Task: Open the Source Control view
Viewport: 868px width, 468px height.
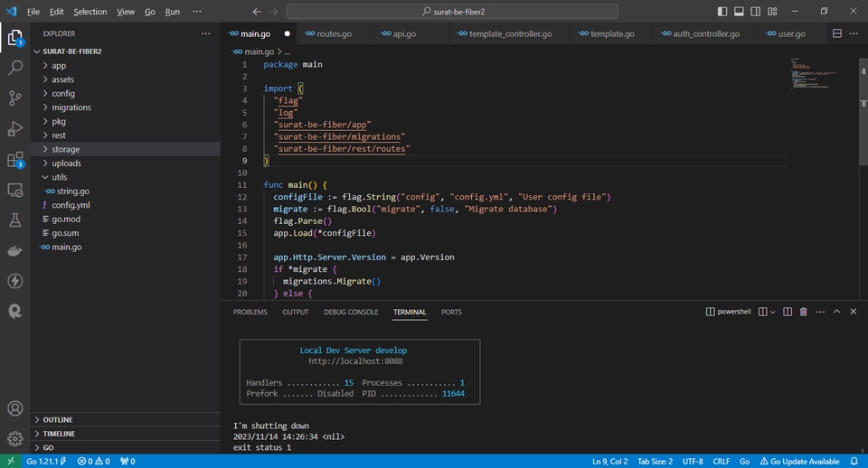Action: (15, 98)
